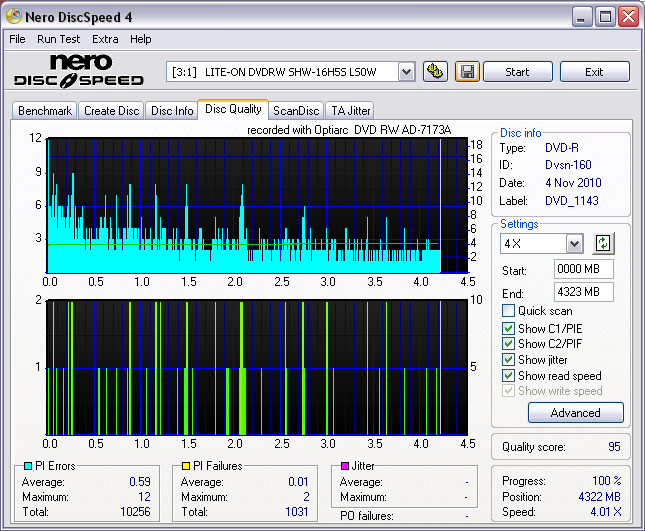Maximize the Nero DiscSpeed window
This screenshot has height=531, width=645.
(x=606, y=17)
